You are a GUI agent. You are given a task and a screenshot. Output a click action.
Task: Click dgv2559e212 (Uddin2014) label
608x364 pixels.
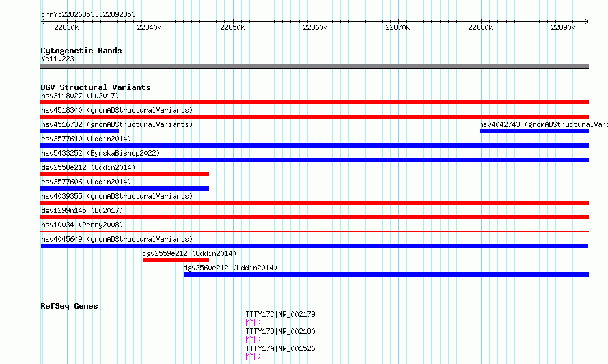(189, 253)
